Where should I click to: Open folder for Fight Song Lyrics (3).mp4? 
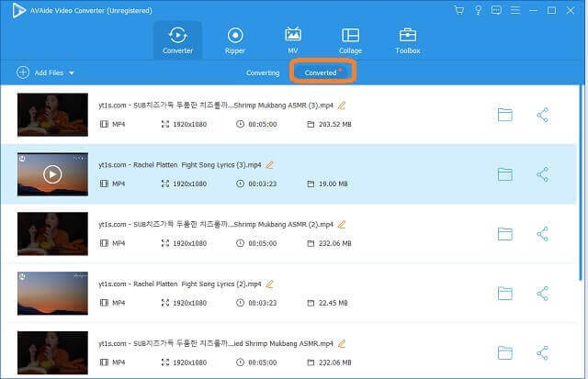505,174
